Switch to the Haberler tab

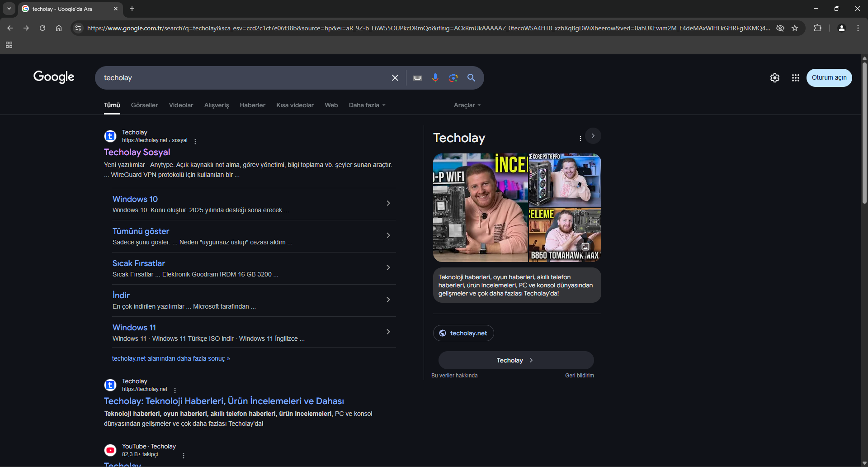(253, 105)
